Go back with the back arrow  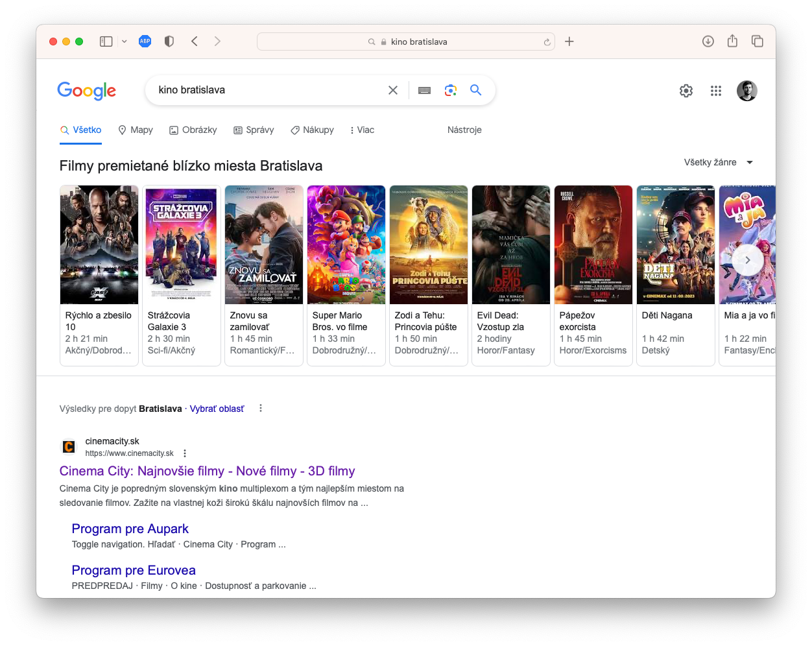(x=195, y=42)
